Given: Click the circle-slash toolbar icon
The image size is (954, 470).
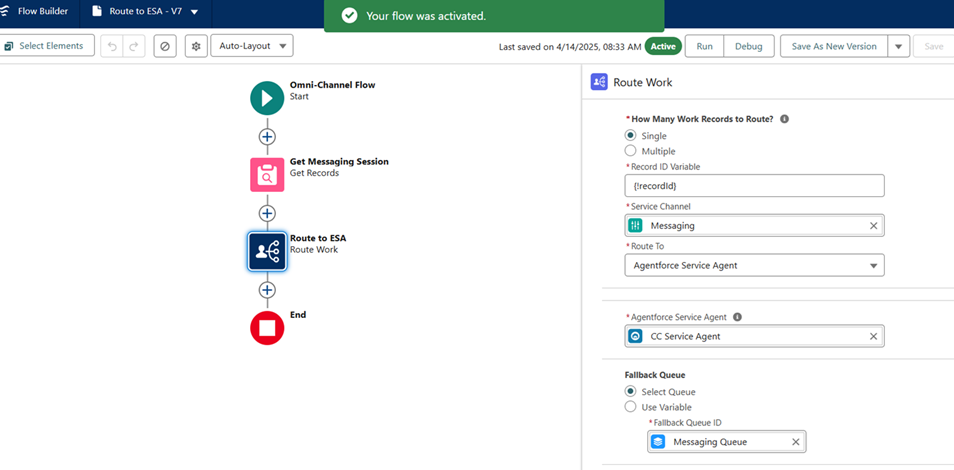Looking at the screenshot, I should [165, 46].
